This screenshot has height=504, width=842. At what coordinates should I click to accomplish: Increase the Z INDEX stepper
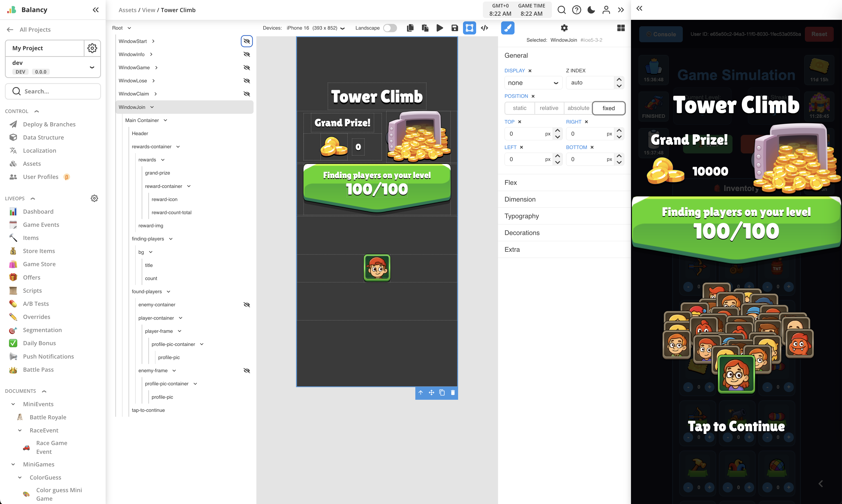click(619, 80)
